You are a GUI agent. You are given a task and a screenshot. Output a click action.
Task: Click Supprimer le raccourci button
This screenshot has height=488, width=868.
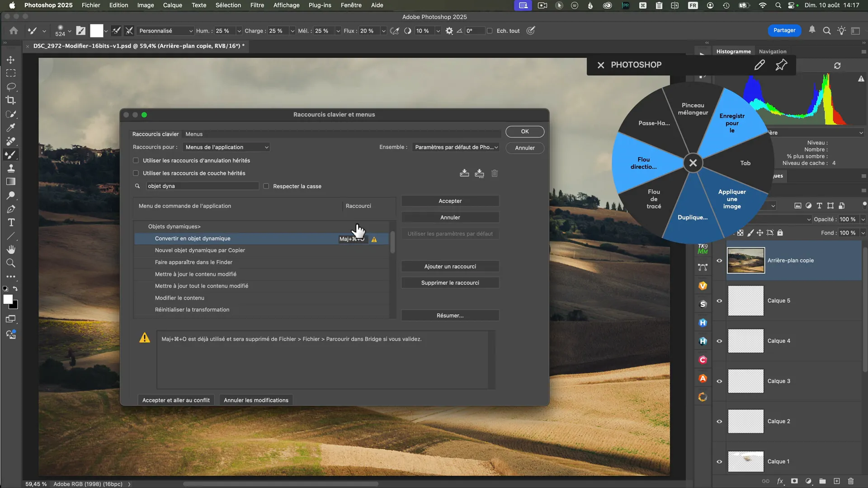click(x=450, y=283)
